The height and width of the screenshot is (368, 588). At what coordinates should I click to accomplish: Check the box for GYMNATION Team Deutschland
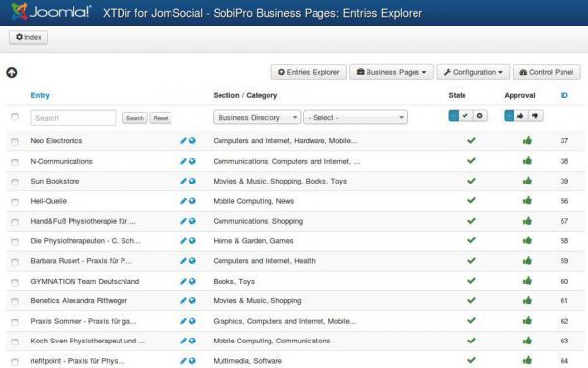tap(15, 283)
